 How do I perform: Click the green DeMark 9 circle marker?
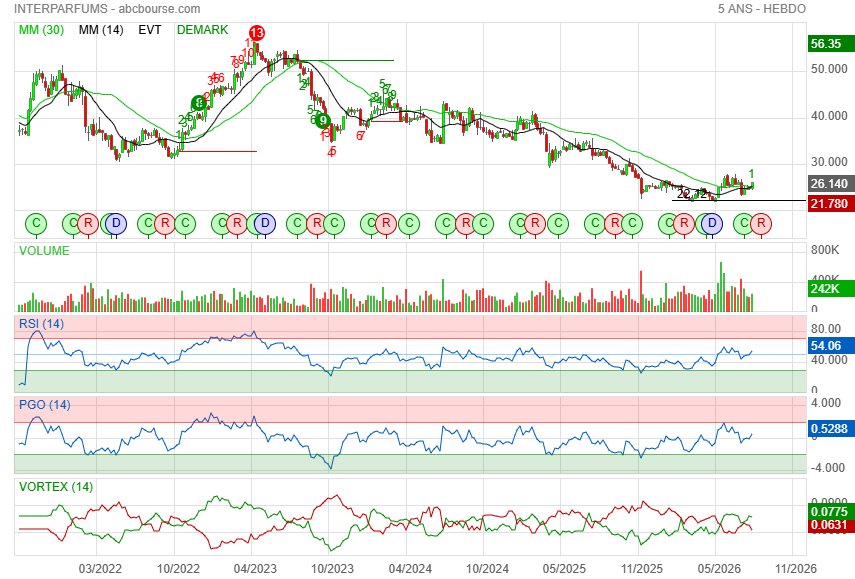click(x=323, y=120)
